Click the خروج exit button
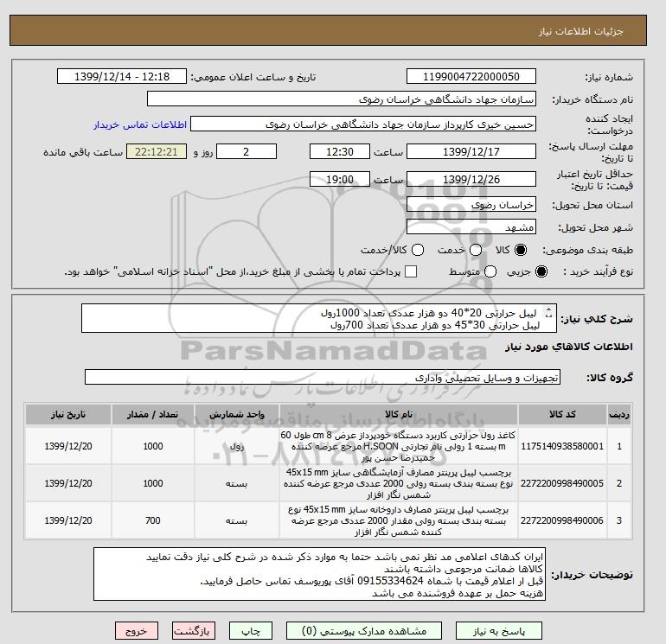666x644 pixels. pyautogui.click(x=137, y=631)
